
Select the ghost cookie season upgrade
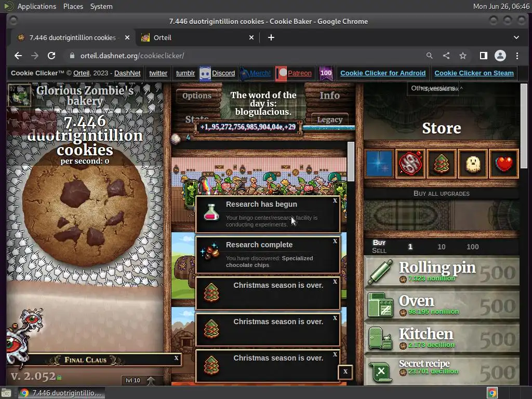tap(473, 164)
